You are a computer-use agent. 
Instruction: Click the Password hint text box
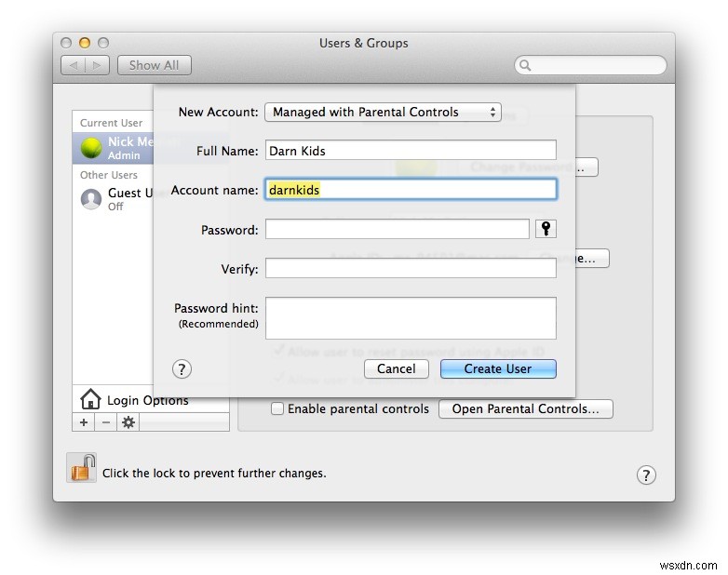pyautogui.click(x=411, y=318)
